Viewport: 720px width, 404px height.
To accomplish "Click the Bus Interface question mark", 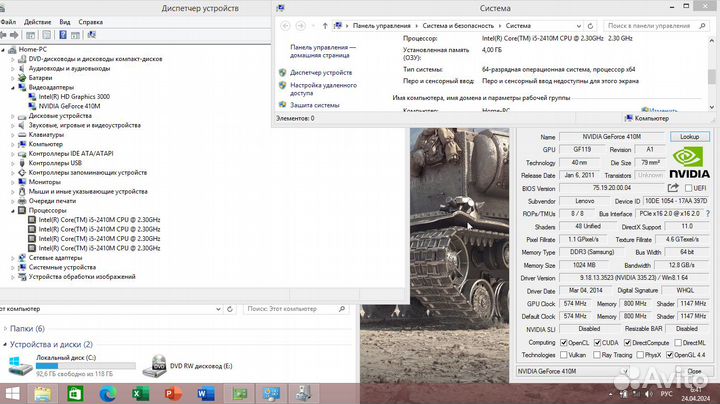I will click(708, 213).
